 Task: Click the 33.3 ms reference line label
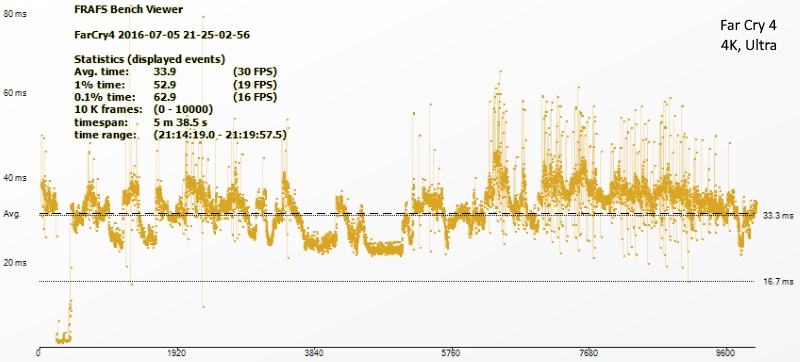click(x=778, y=216)
